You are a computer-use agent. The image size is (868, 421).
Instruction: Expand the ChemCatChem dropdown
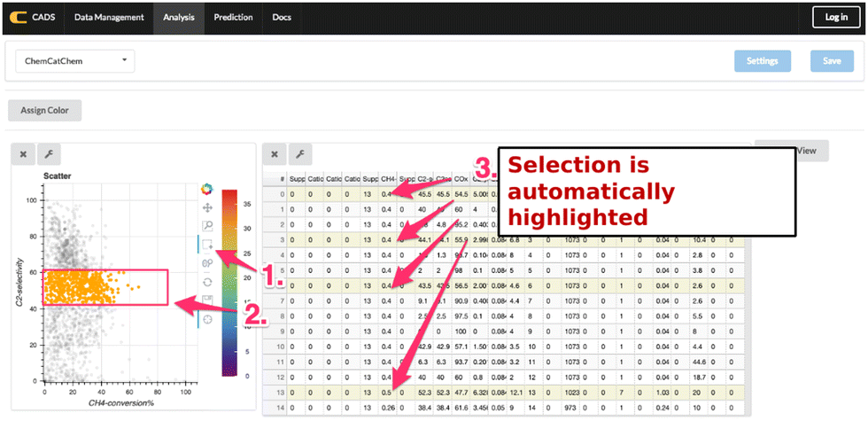tap(74, 61)
